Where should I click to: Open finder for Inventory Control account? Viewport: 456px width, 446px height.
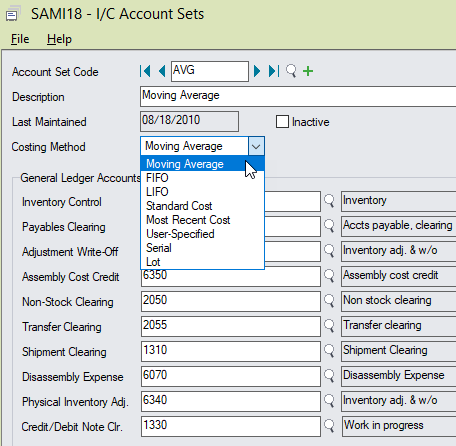tap(329, 201)
